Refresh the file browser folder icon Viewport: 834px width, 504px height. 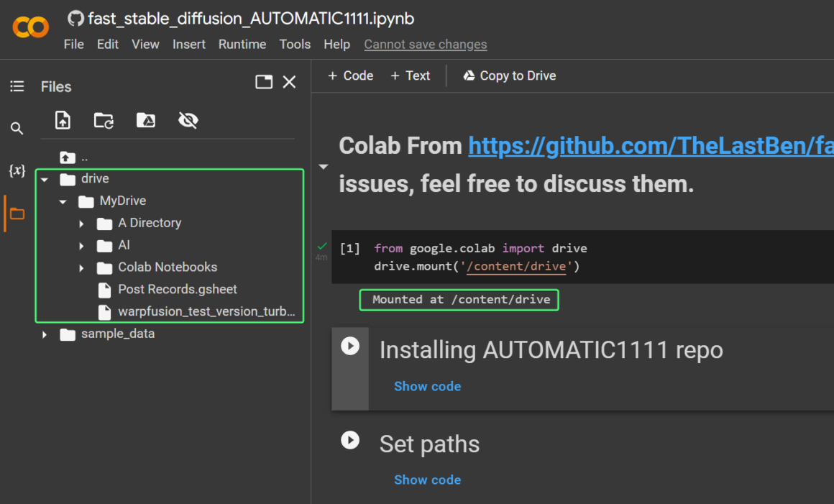[x=104, y=121]
